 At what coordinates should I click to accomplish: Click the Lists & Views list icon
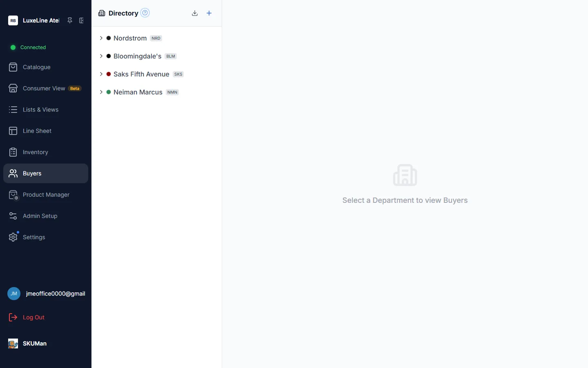click(x=13, y=110)
